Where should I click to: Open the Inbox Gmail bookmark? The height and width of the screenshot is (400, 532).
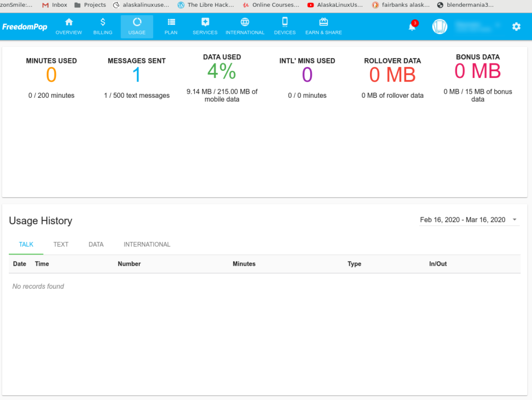[x=55, y=5]
